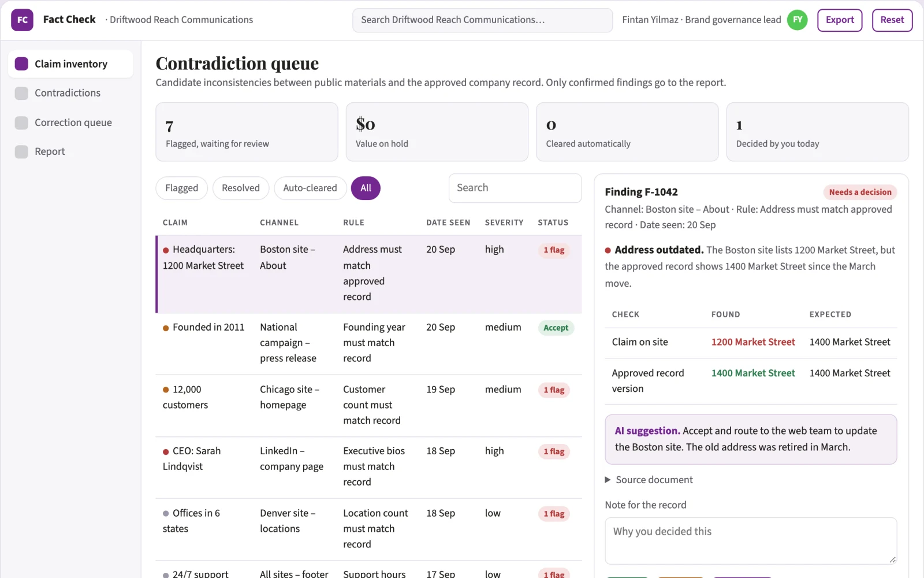
Task: Click the Correction queue sidebar icon
Action: coord(21,123)
